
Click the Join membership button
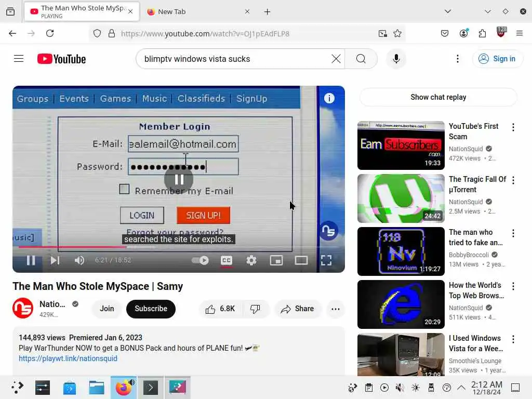107,309
